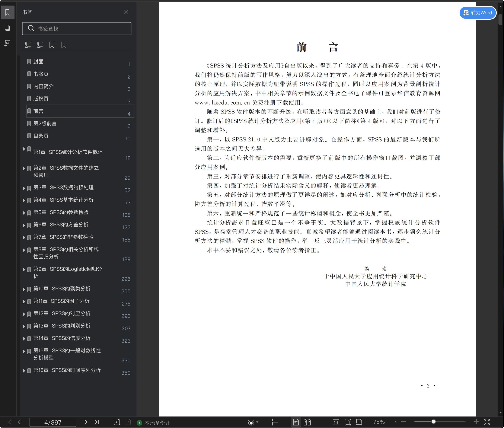
Task: Set zoom to actual size 1:1
Action: tap(336, 422)
